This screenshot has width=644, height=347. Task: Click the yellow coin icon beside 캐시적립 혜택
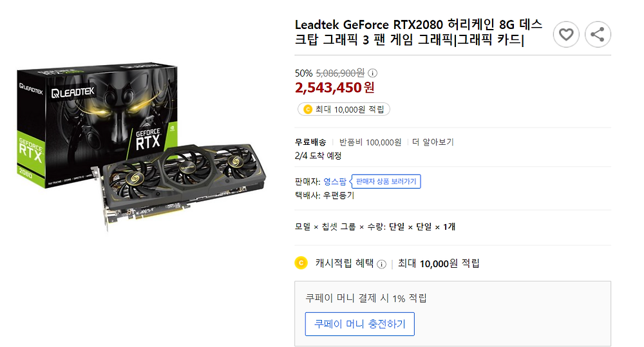pos(300,263)
